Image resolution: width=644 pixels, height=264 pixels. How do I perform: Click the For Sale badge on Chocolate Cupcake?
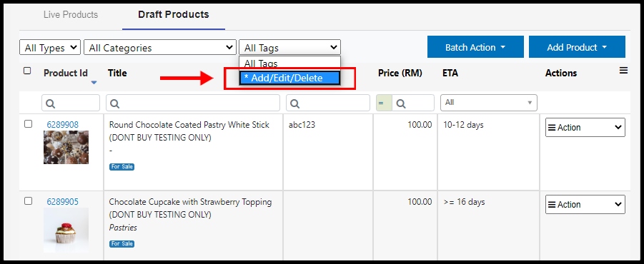coord(122,244)
